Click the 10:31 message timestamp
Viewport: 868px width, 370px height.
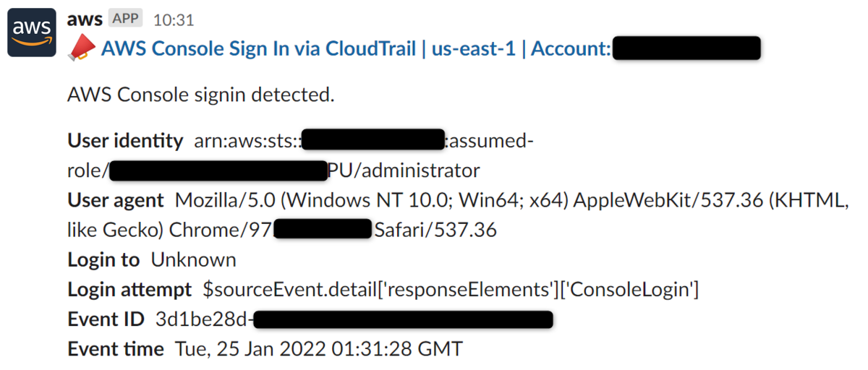(x=174, y=20)
